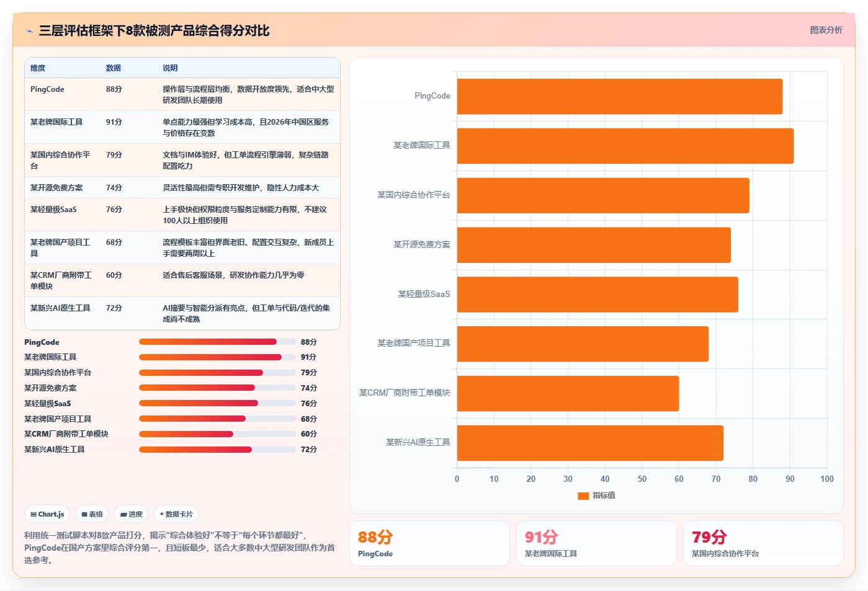Viewport: 868px width, 591px height.
Task: Click the description 适合售后客服场景
Action: pyautogui.click(x=233, y=275)
